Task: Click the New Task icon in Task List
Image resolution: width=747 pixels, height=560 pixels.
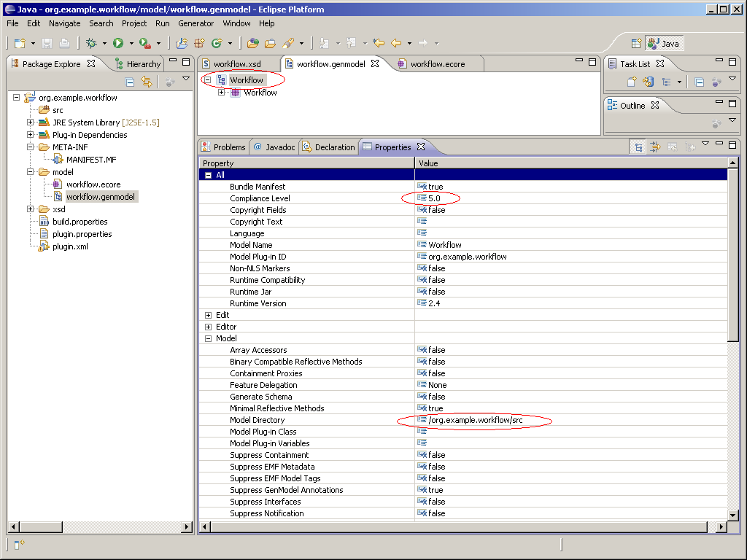Action: pos(631,82)
